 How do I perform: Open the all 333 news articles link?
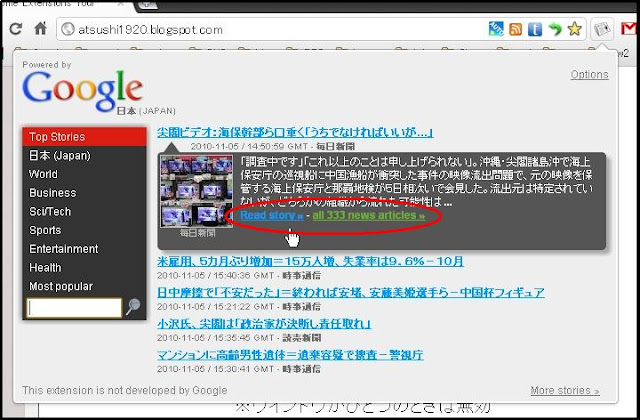[x=369, y=216]
